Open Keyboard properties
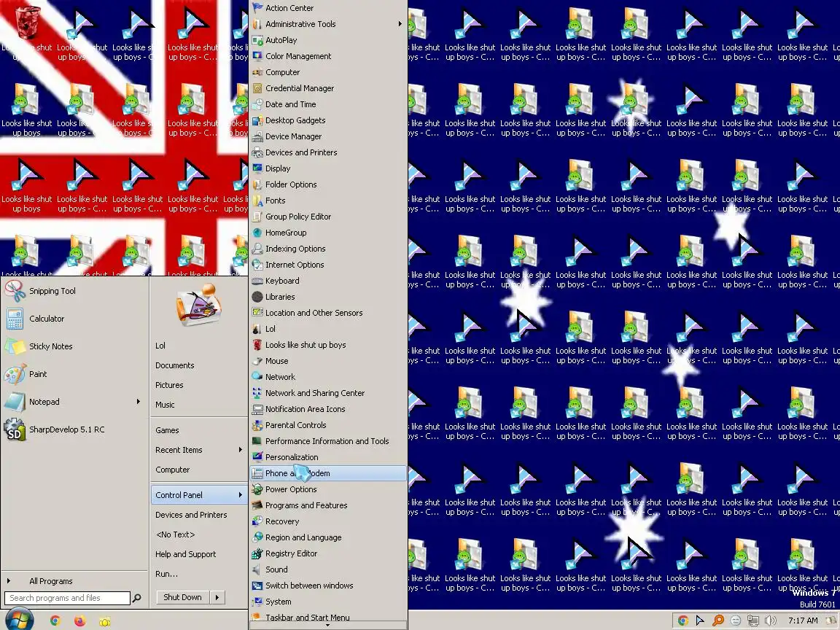Screen dimensions: 840x630 (x=328, y=281)
